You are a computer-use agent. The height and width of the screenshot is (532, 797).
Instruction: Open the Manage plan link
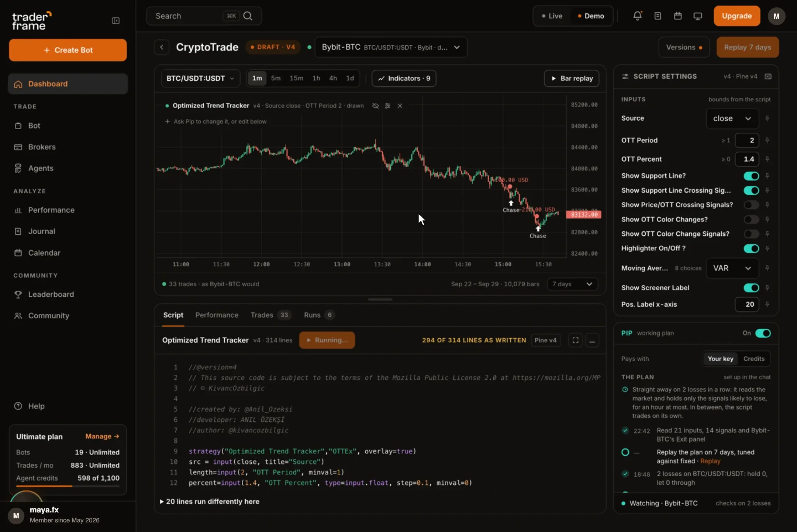click(102, 436)
